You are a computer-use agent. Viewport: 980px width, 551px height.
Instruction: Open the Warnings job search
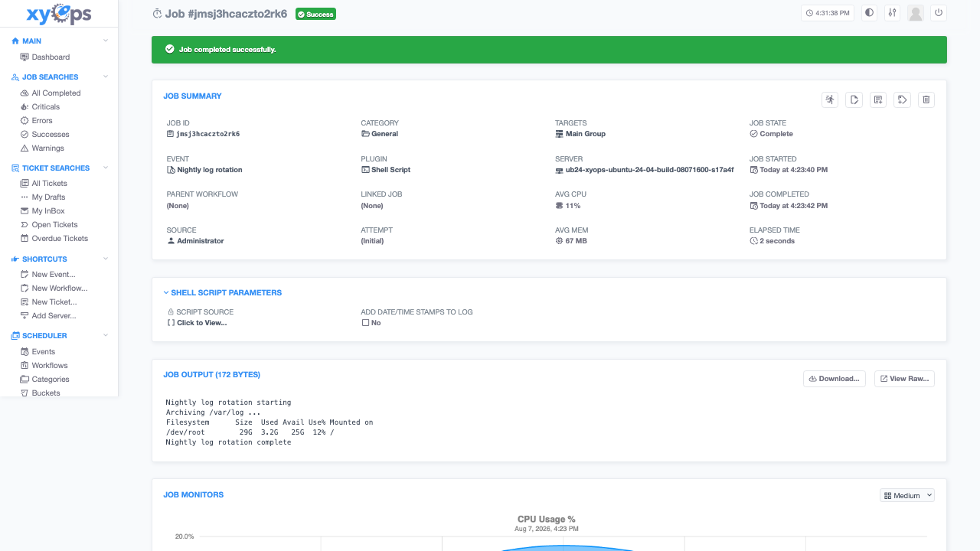(x=47, y=148)
